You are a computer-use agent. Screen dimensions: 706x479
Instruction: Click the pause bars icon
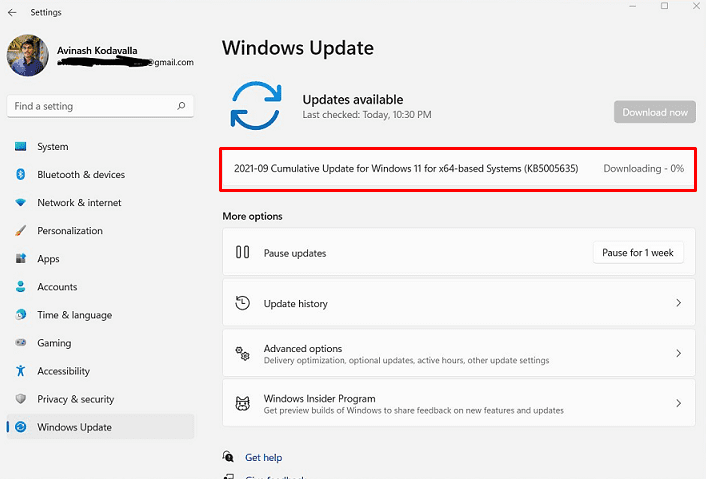242,252
